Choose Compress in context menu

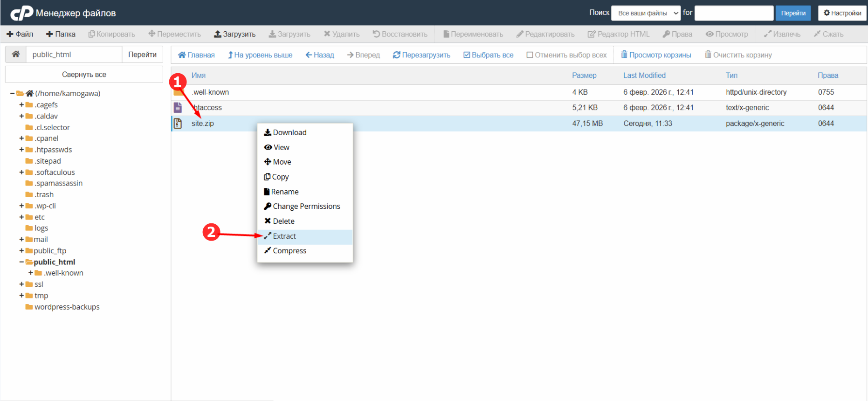(x=305, y=251)
